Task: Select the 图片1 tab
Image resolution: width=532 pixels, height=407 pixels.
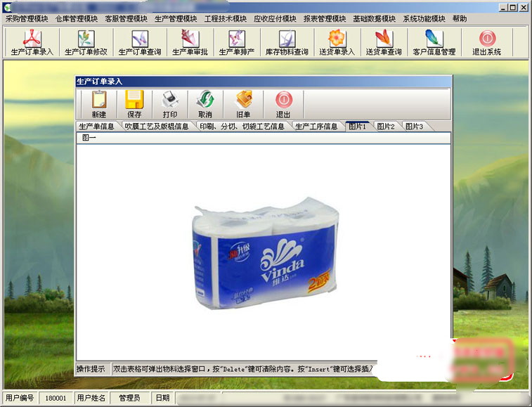Action: pyautogui.click(x=358, y=127)
